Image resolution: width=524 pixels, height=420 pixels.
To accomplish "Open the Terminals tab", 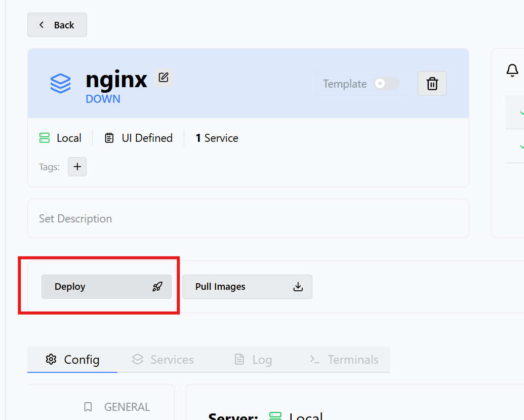I will point(344,360).
